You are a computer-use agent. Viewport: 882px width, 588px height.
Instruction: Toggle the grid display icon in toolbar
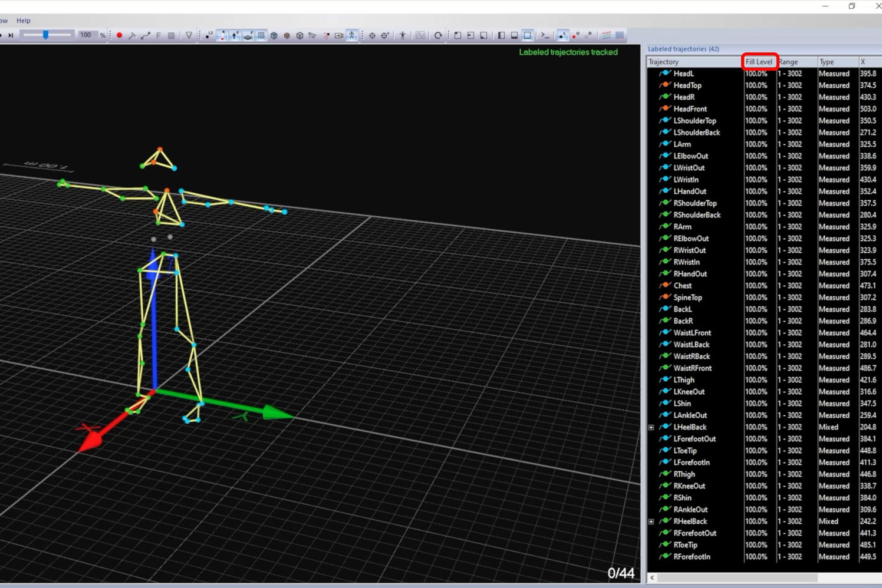[261, 35]
